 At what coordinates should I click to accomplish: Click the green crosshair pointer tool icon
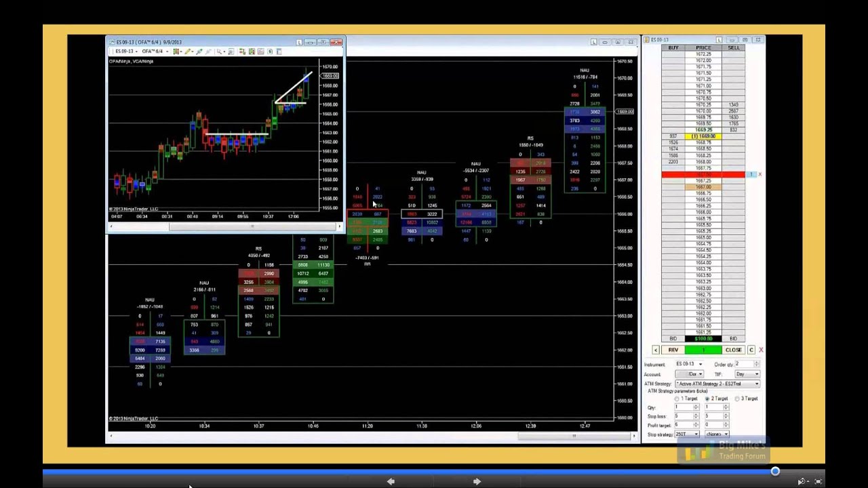coord(199,52)
